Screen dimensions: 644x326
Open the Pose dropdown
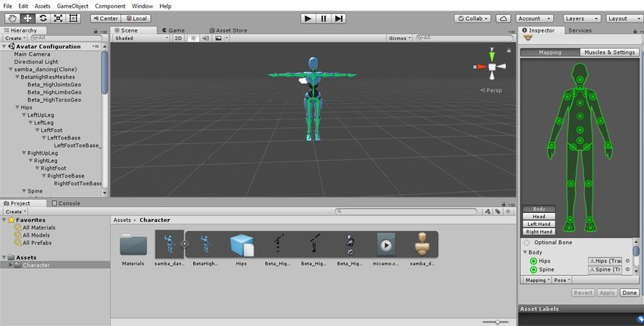[x=562, y=280]
